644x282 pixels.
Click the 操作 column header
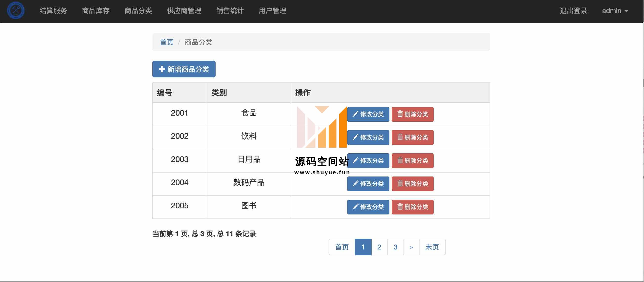(390, 93)
